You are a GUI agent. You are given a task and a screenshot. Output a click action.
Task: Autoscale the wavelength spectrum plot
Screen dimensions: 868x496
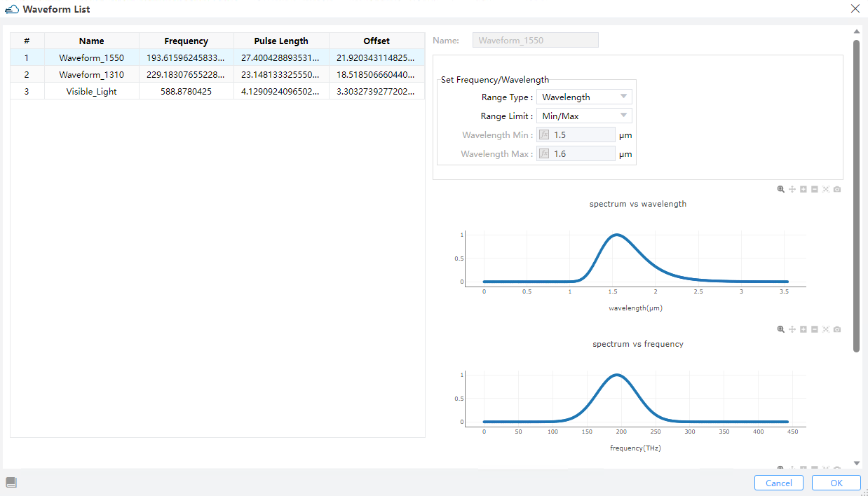coord(826,189)
